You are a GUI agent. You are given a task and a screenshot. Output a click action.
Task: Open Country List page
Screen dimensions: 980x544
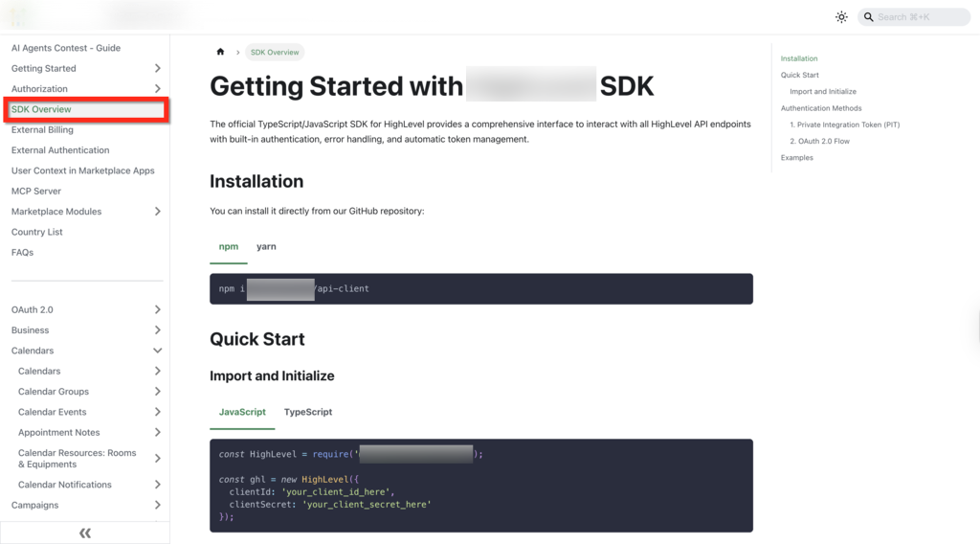(x=37, y=232)
